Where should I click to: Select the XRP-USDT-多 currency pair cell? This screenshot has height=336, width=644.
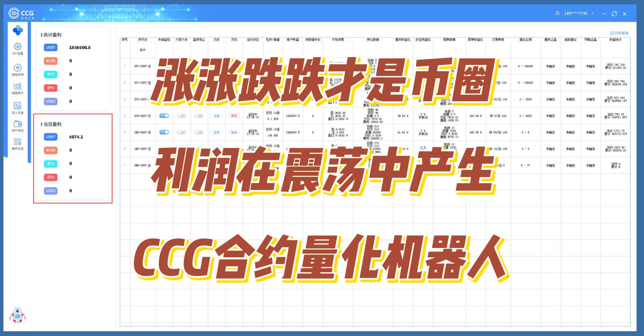point(143,132)
